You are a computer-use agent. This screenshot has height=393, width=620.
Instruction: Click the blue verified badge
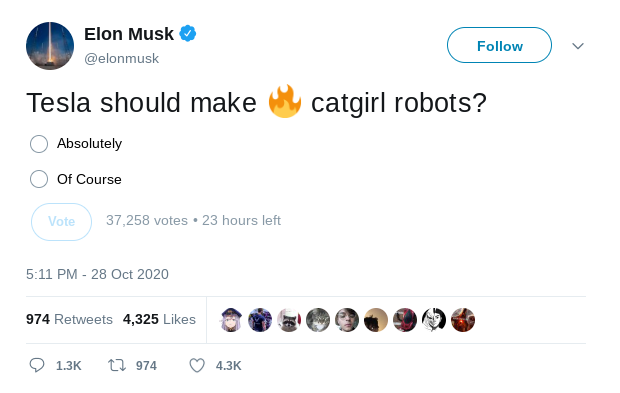(188, 34)
